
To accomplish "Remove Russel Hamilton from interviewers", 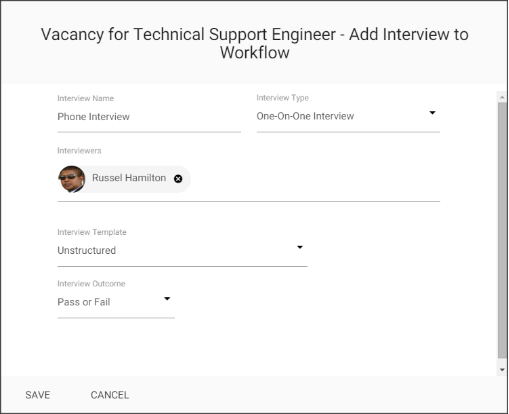I will point(178,179).
